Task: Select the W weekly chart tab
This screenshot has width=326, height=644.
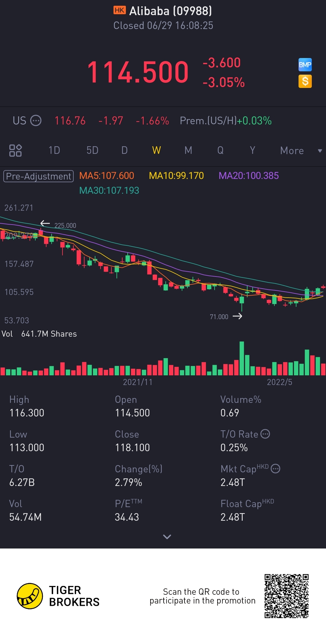Action: 156,150
